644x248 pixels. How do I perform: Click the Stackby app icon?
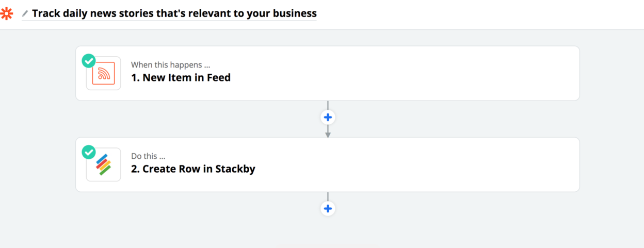tap(103, 164)
